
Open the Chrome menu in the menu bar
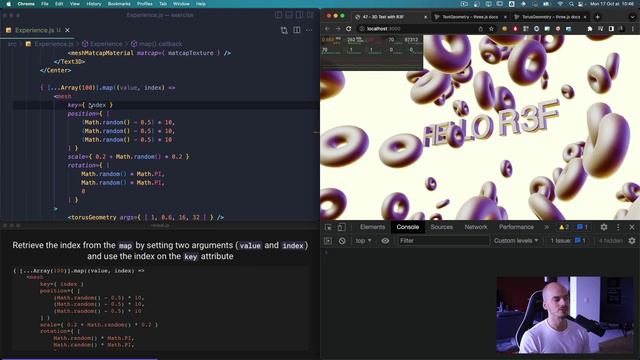click(26, 4)
